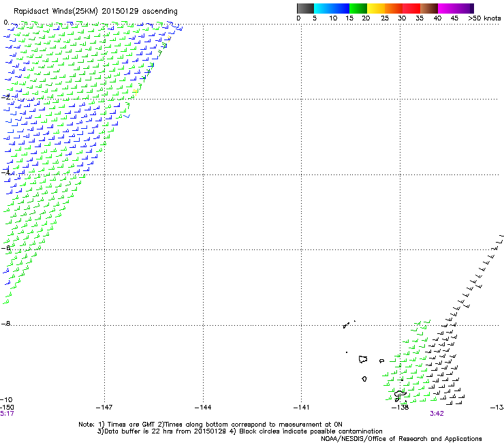Screen dimensions: 504x443
Task: Click the red 30-35 knots color band
Action: (x=411, y=8)
